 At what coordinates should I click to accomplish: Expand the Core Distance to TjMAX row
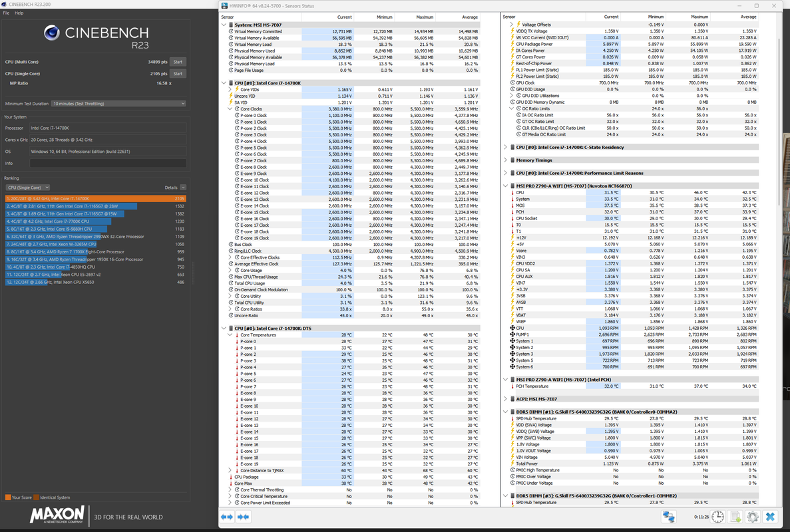pos(230,471)
